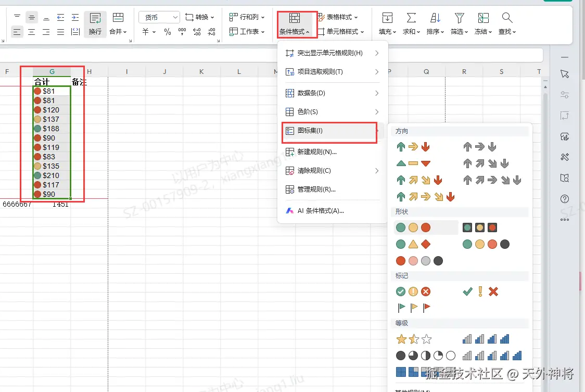Click the sidebar help question mark icon
This screenshot has height=392, width=585.
pos(565,199)
